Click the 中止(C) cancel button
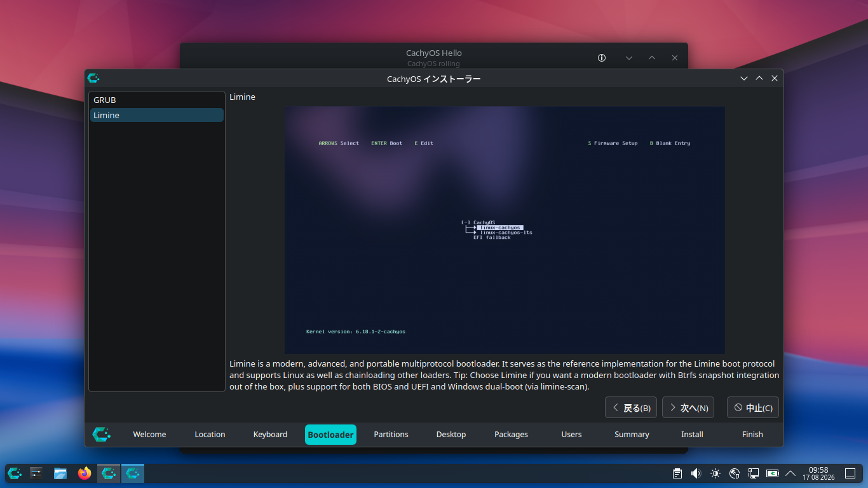Viewport: 868px width, 488px height. coord(753,408)
